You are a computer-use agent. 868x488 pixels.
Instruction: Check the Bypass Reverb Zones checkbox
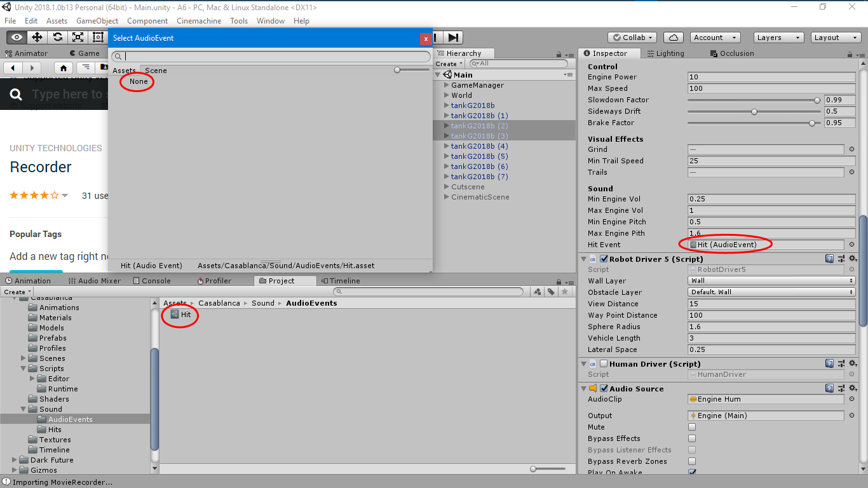[692, 461]
